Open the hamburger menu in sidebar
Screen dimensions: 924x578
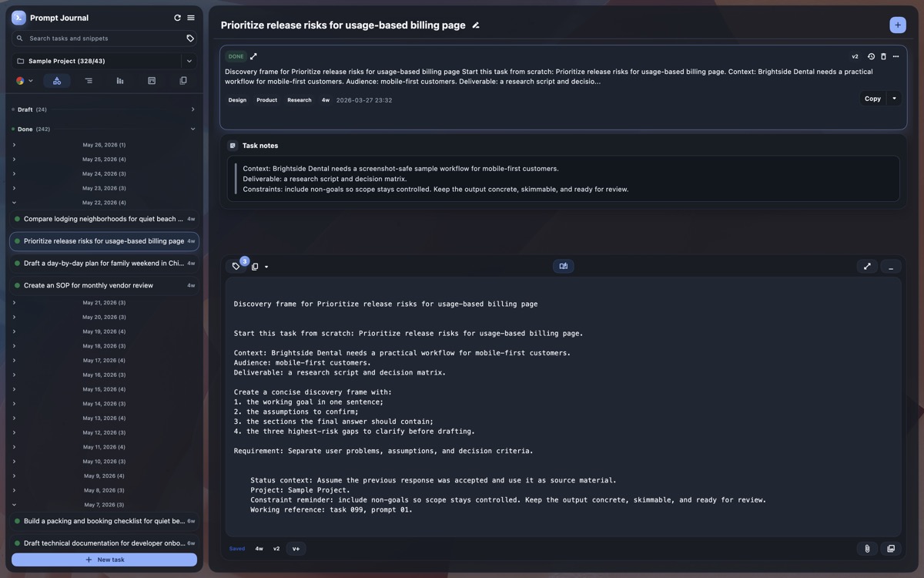click(191, 18)
